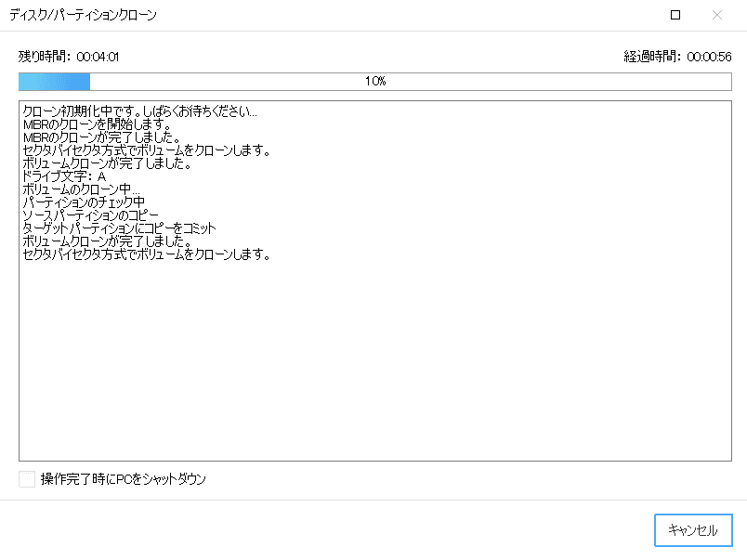
Task: Enable the shutdown-on-completion checkbox
Action: click(x=27, y=479)
